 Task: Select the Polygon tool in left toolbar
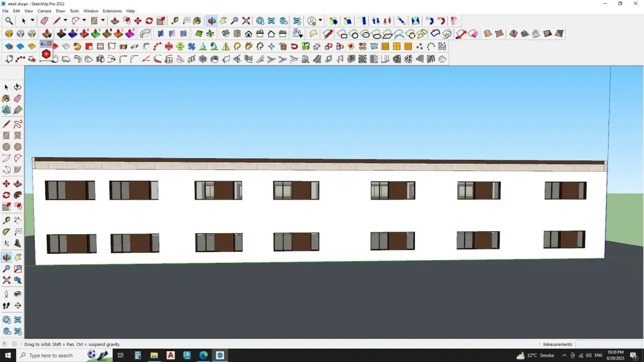coord(18,146)
